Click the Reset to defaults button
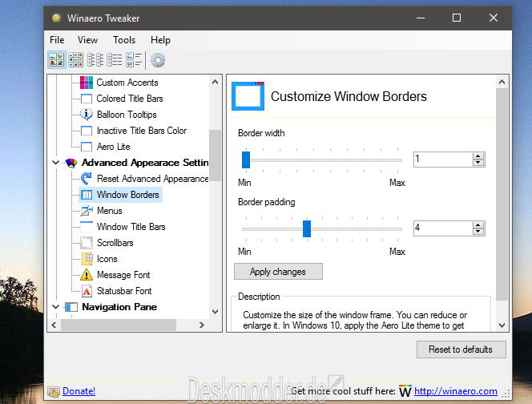This screenshot has height=404, width=532. tap(461, 349)
